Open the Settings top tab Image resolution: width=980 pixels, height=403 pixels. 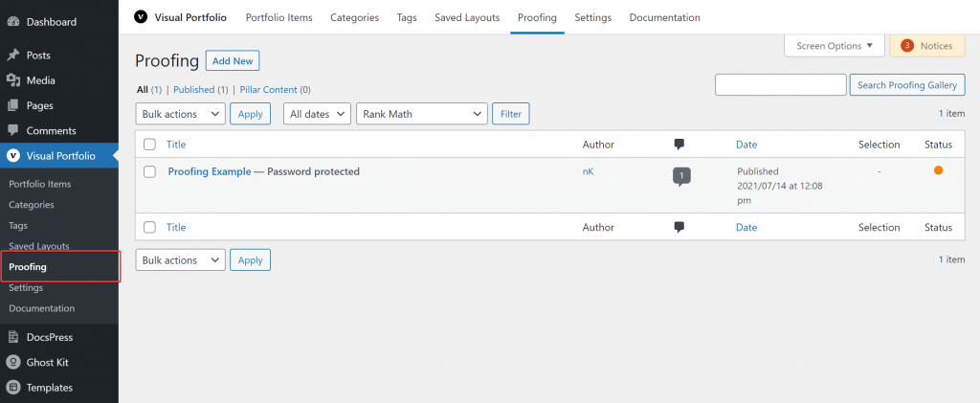593,17
